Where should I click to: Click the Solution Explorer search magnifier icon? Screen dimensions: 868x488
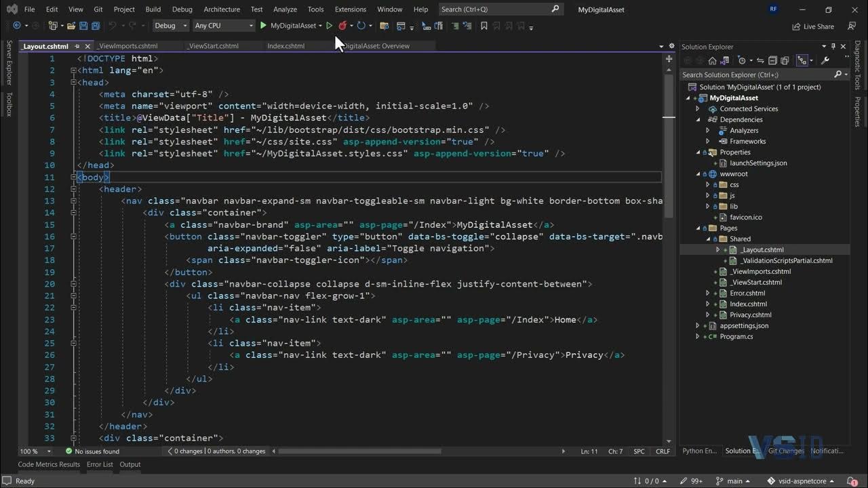838,75
